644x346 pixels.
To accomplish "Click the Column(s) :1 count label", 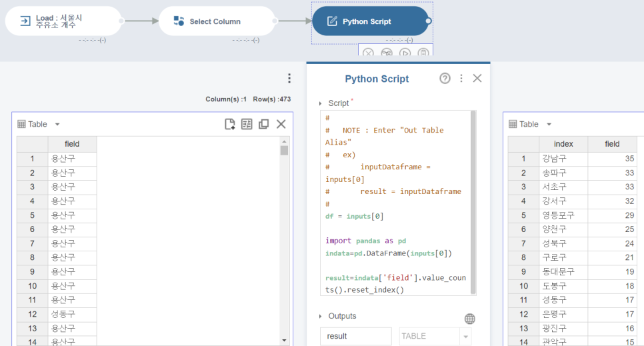I will point(226,99).
